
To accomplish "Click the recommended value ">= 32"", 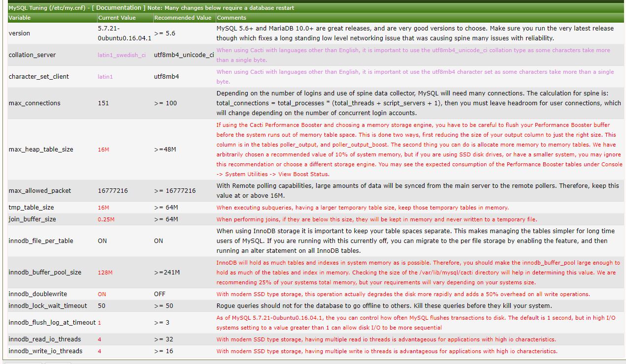I will [x=164, y=339].
